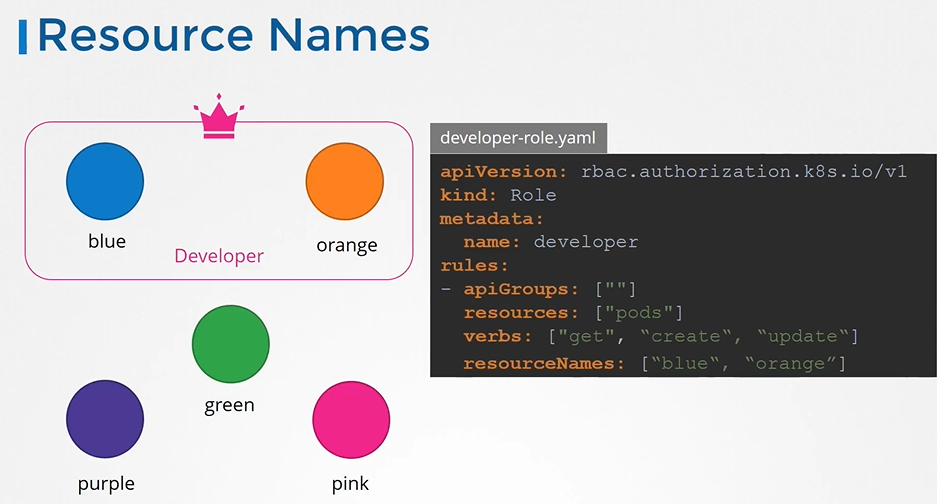Select the kind: Role line
Image resolution: width=937 pixels, height=504 pixels.
498,195
